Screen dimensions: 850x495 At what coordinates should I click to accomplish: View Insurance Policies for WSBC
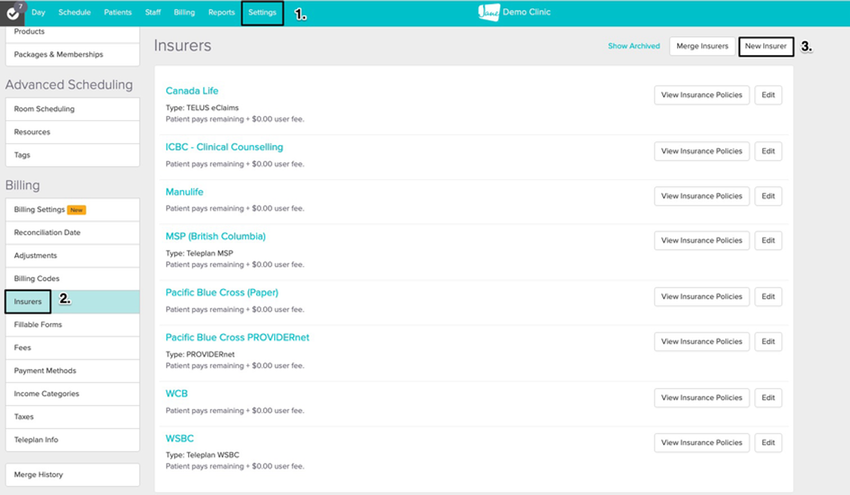(701, 443)
